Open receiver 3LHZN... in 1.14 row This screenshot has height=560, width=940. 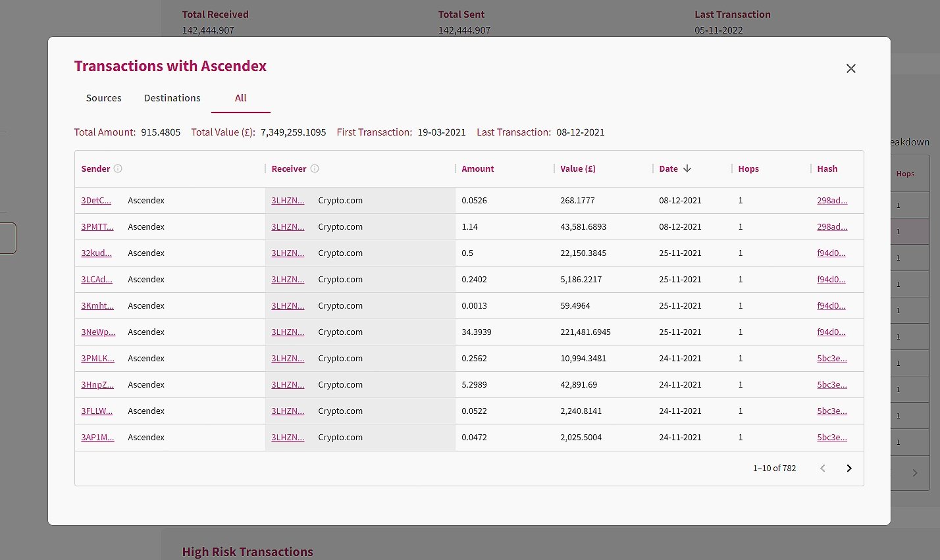[288, 227]
